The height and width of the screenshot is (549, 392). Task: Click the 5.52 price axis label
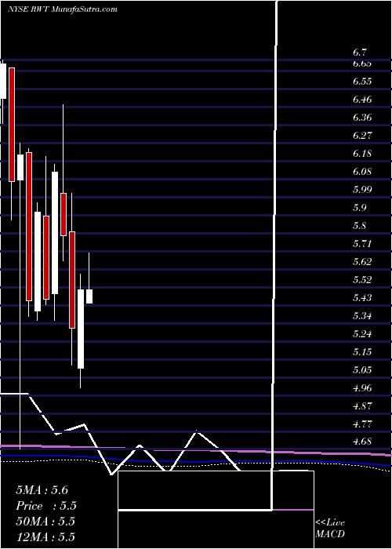(x=361, y=280)
